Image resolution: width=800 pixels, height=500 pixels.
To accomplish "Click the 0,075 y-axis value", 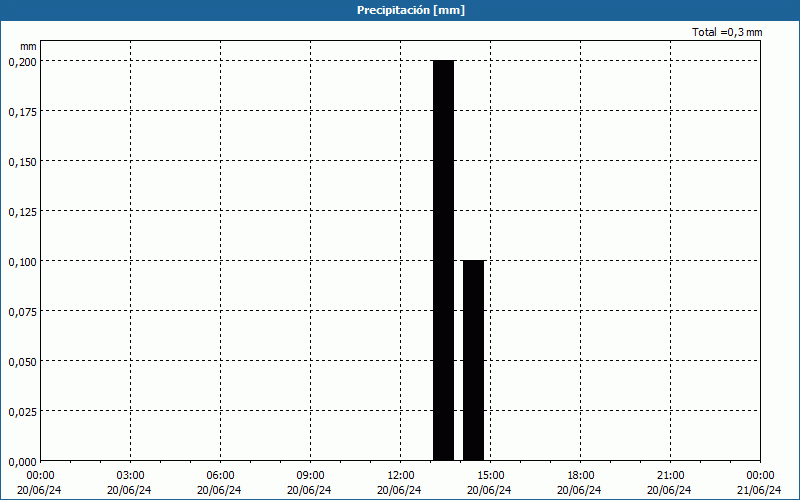I will pos(22,312).
